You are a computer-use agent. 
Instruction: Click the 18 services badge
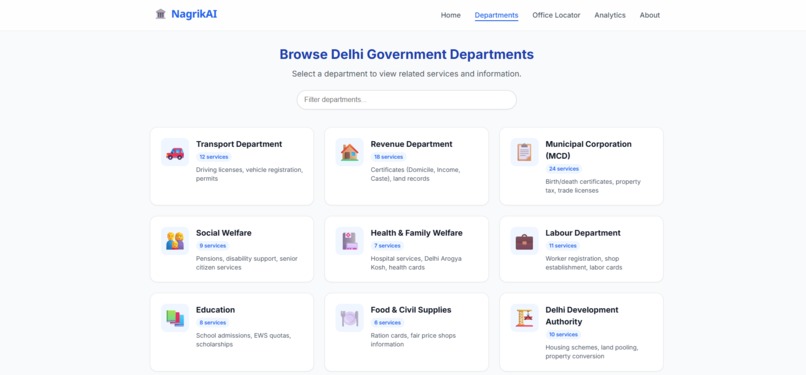tap(389, 157)
